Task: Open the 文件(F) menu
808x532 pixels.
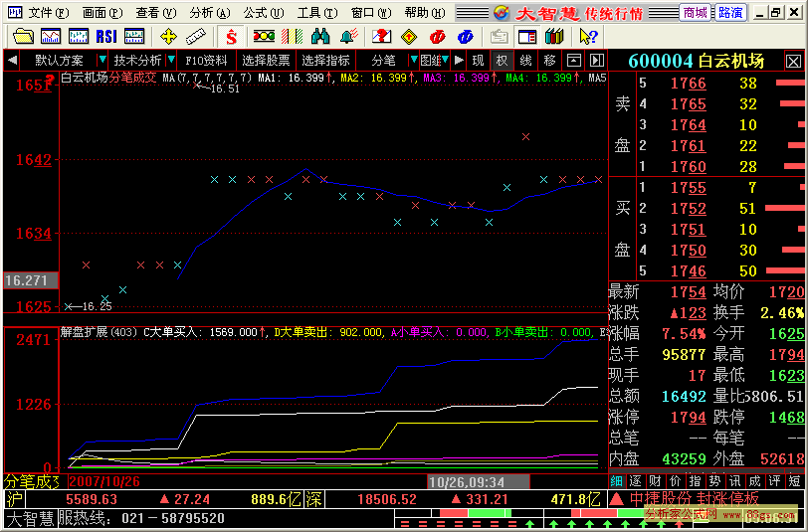Action: [49, 12]
